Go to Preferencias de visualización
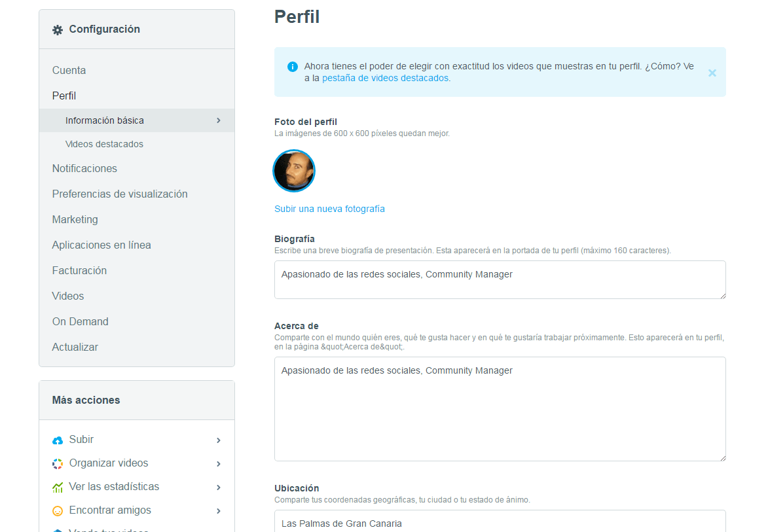The height and width of the screenshot is (532, 768). click(x=120, y=194)
